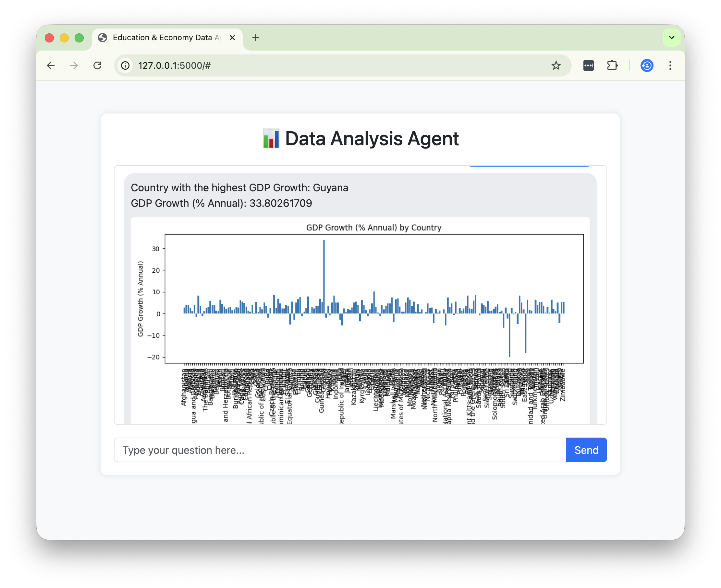Screen dimensions: 721x588
Task: Select the Education & Economy Data tab
Action: coord(163,38)
